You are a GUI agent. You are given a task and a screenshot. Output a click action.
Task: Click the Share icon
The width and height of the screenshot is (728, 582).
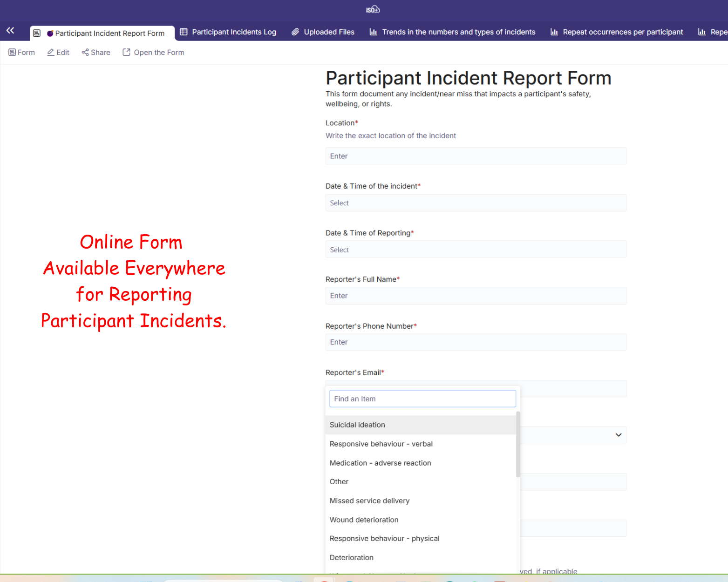click(85, 52)
